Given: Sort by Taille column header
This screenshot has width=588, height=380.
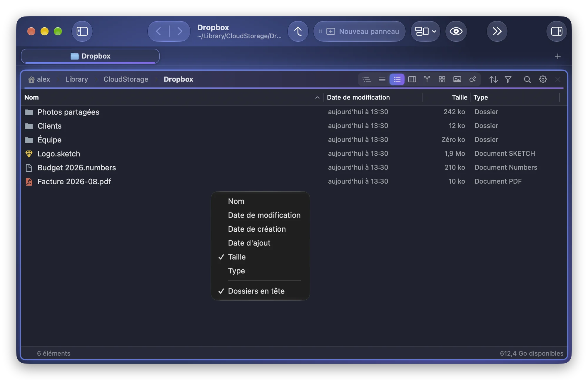Looking at the screenshot, I should 446,97.
